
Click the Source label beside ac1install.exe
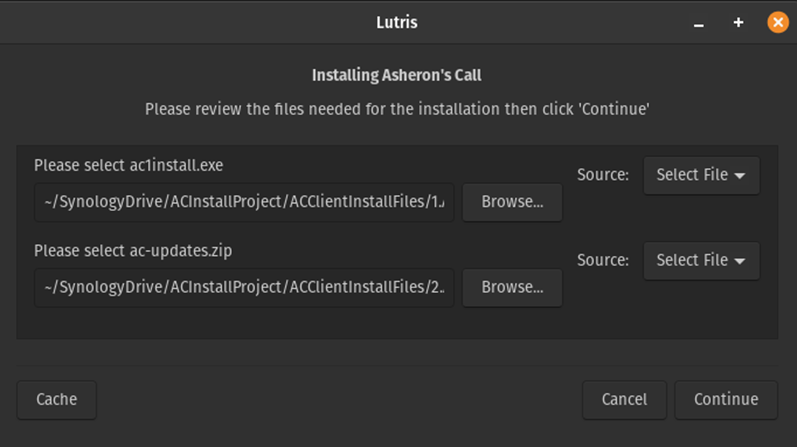pyautogui.click(x=602, y=175)
